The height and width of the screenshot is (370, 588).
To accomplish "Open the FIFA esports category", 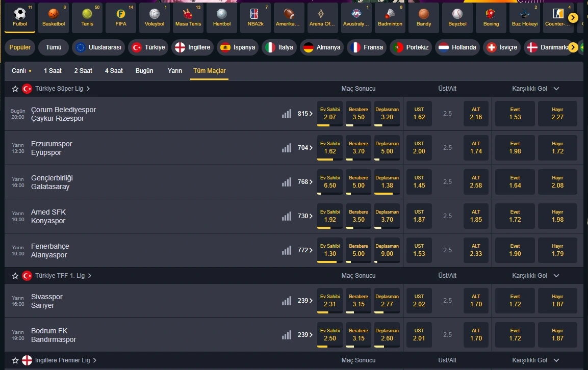I will tap(121, 17).
